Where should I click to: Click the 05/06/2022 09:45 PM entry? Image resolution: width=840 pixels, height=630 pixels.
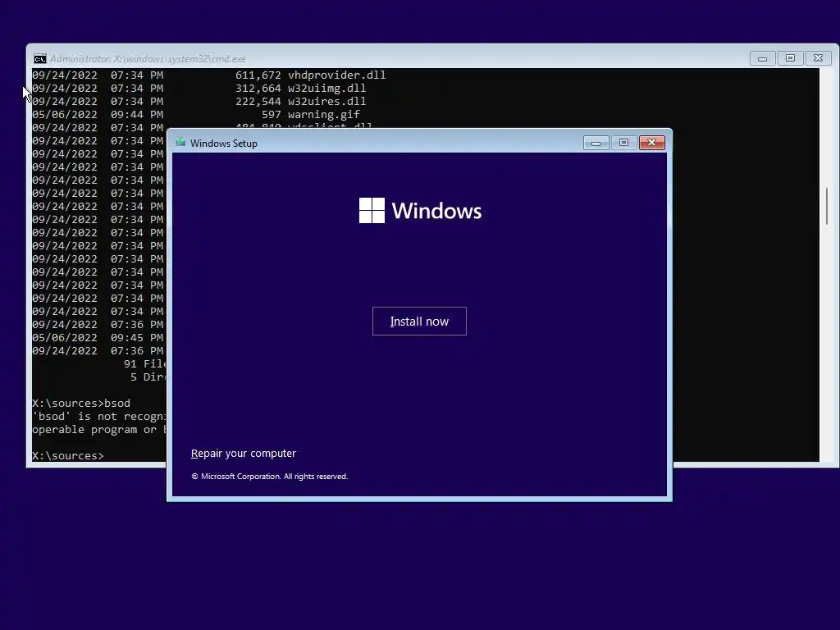click(98, 337)
